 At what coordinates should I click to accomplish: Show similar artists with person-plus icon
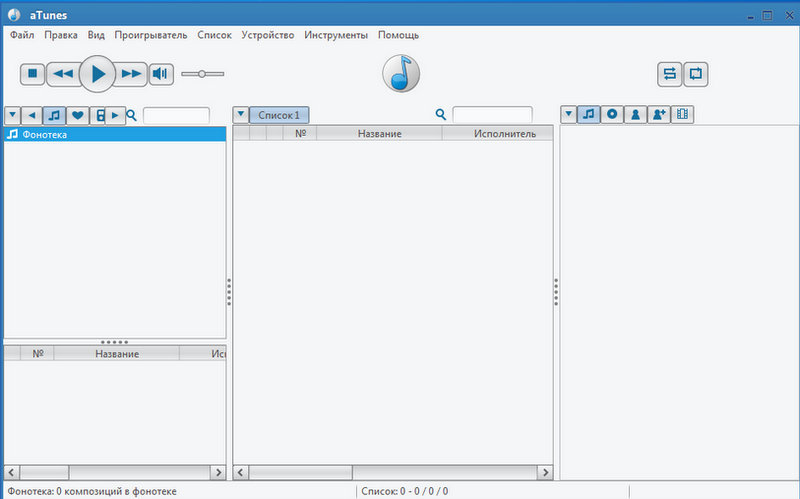(x=659, y=114)
